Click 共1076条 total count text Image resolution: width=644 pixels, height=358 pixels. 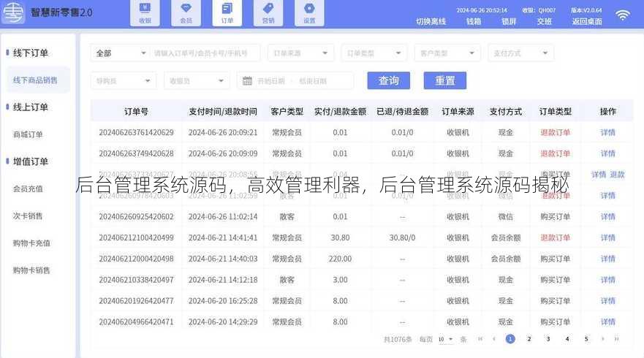(x=398, y=339)
